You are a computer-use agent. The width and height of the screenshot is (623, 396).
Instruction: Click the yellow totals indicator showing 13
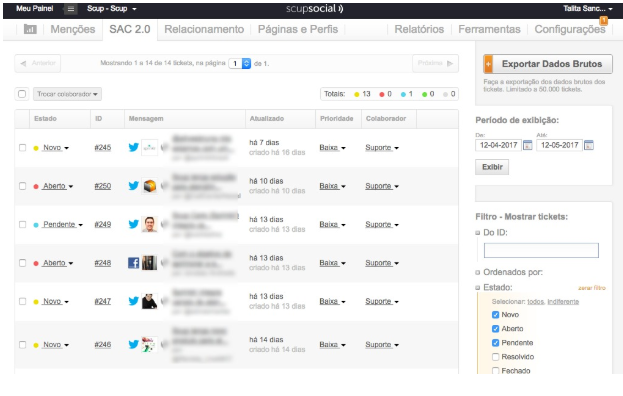point(362,94)
